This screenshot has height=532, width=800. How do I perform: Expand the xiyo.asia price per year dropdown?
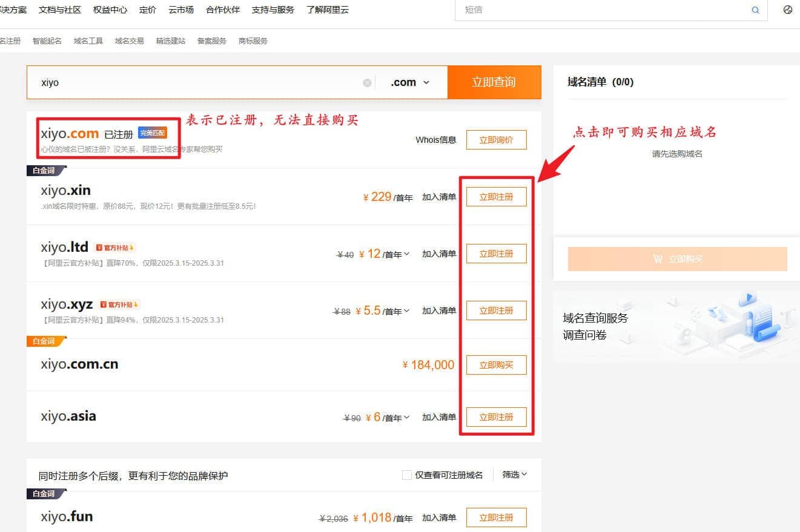(406, 418)
